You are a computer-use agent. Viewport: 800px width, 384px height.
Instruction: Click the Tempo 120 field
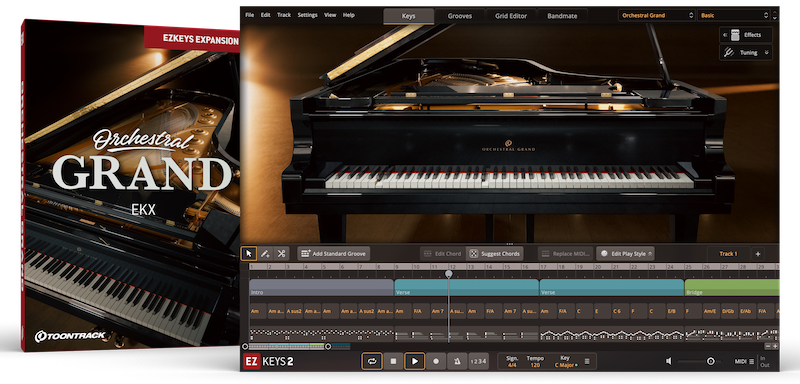point(534,362)
